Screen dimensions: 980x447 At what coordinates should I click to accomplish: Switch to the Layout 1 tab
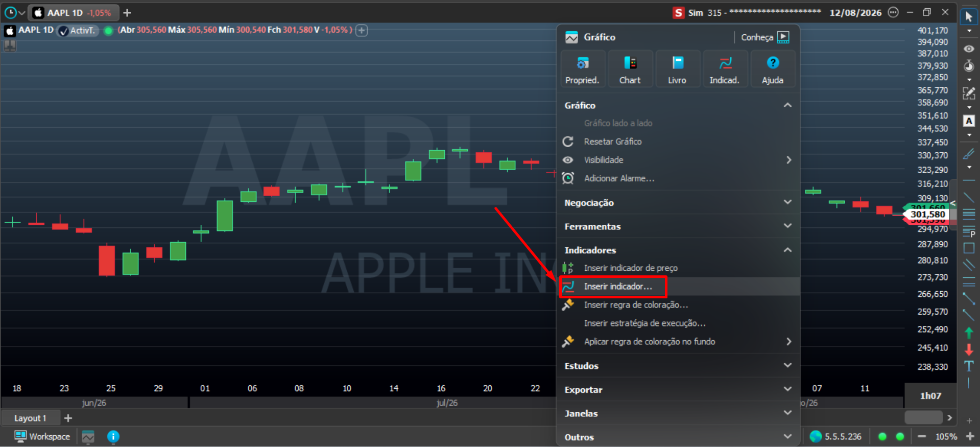point(30,418)
